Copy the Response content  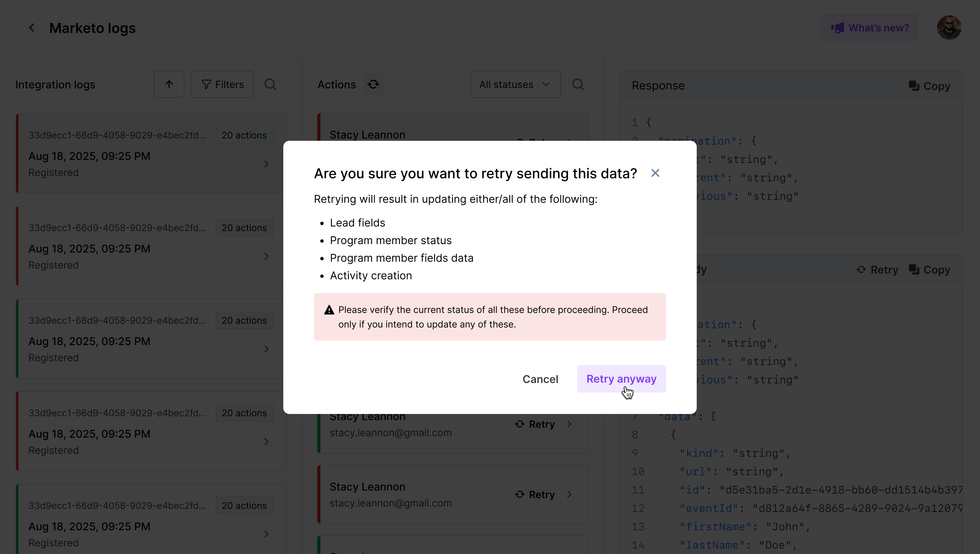tap(929, 86)
